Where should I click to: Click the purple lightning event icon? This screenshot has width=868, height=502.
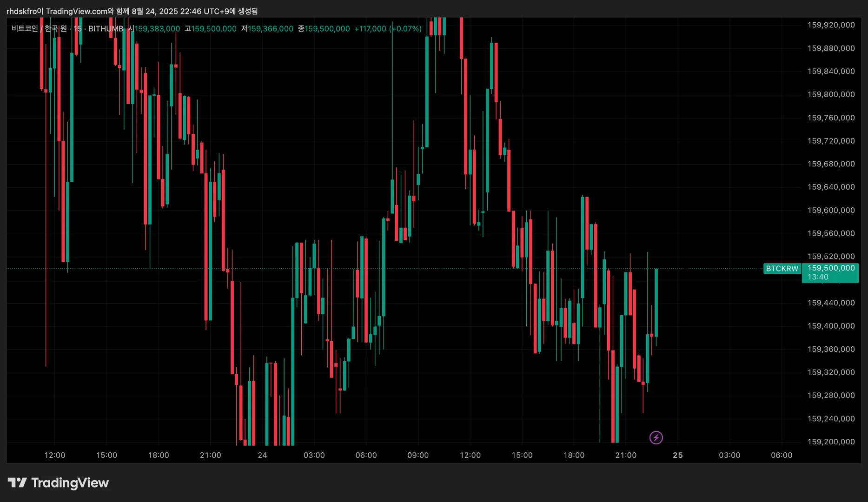pyautogui.click(x=656, y=437)
